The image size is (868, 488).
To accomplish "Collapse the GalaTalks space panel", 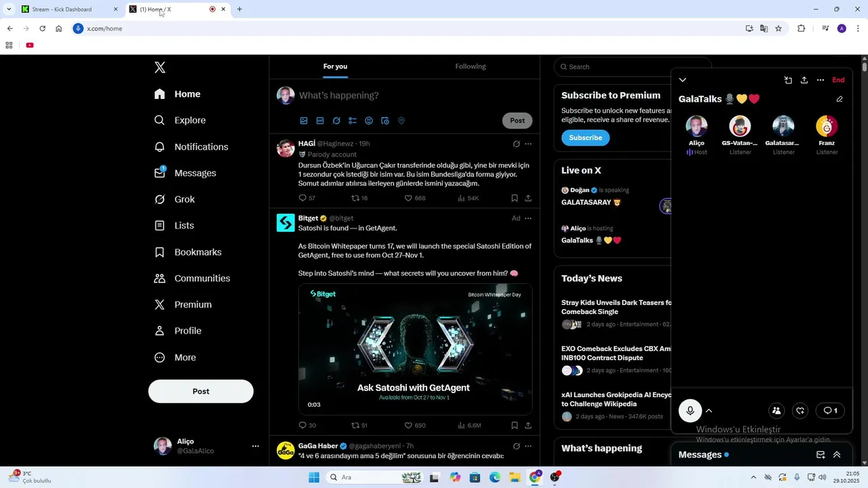I will pyautogui.click(x=683, y=80).
